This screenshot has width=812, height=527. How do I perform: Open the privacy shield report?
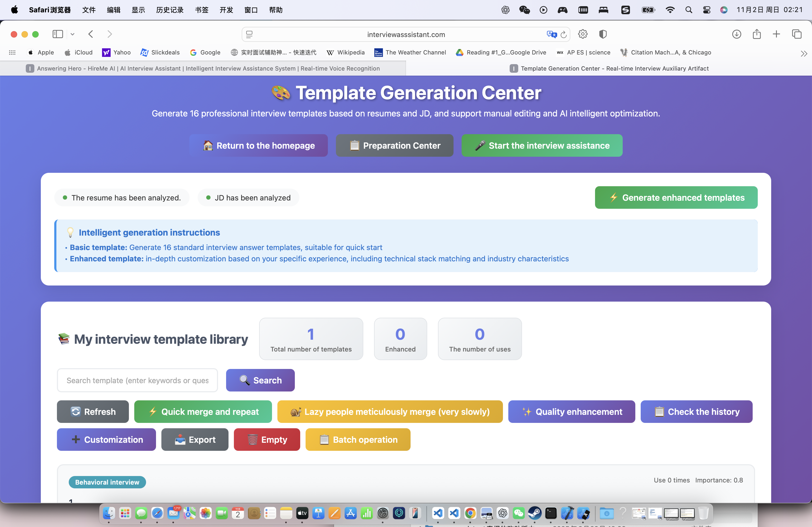603,34
